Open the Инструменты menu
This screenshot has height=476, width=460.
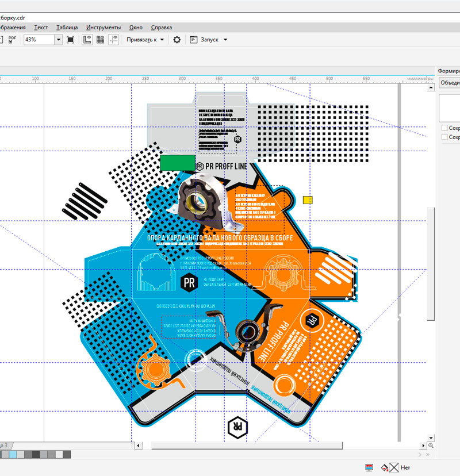coord(103,27)
